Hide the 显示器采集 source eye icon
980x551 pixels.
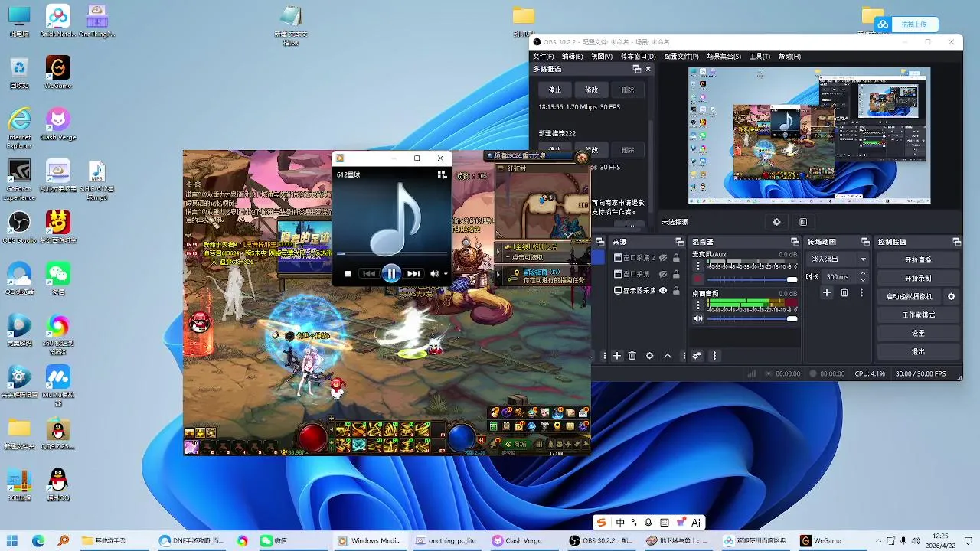point(663,291)
